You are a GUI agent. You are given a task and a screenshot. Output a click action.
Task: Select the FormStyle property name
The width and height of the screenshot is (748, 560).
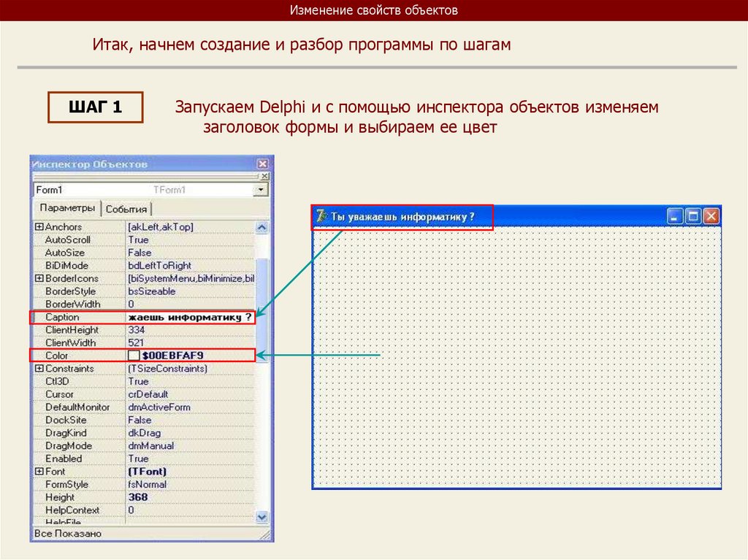66,485
